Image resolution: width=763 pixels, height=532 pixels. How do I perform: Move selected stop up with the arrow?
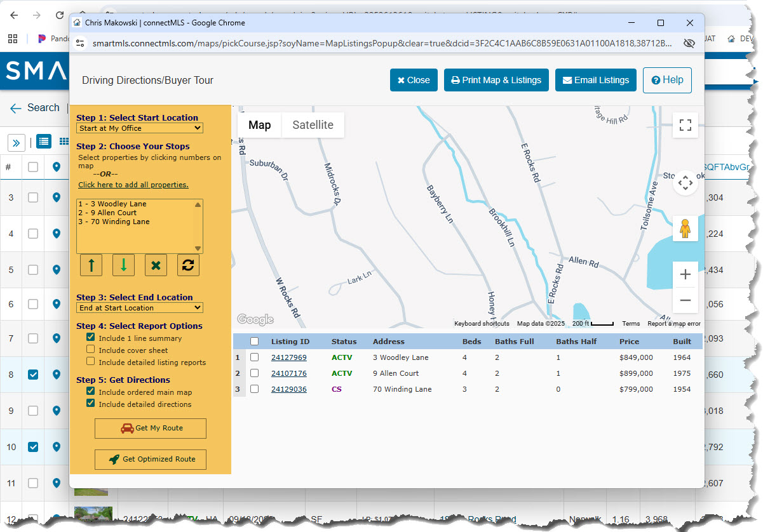click(x=91, y=265)
